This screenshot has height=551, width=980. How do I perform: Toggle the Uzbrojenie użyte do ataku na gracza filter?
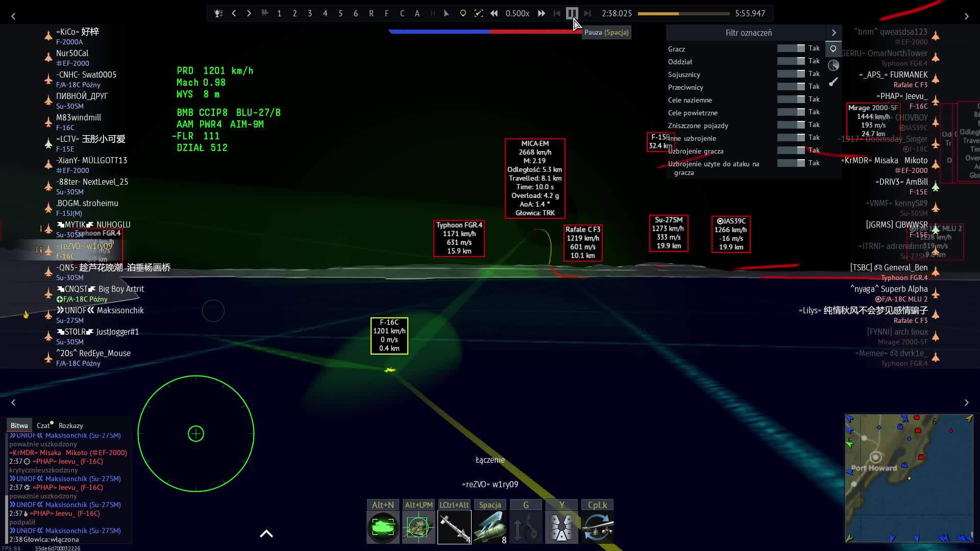(x=791, y=163)
